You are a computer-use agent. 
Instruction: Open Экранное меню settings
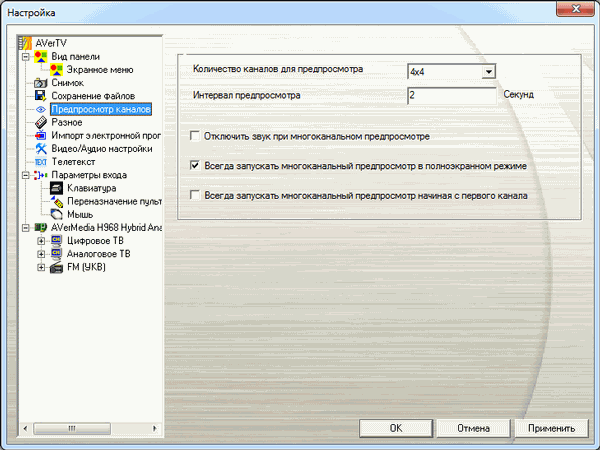click(100, 70)
